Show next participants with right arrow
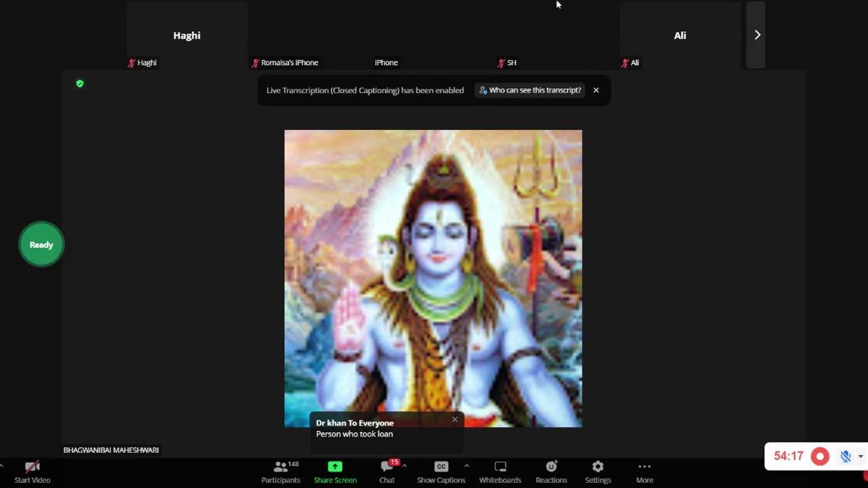 (757, 35)
